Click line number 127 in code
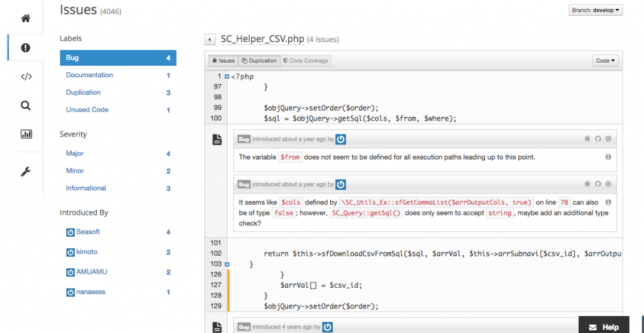Image resolution: width=644 pixels, height=333 pixels. point(216,285)
